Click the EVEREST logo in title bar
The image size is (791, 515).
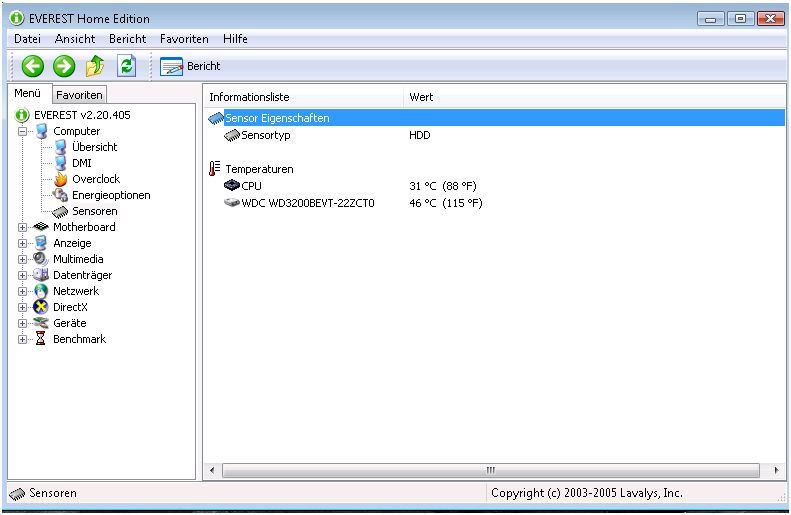point(17,18)
